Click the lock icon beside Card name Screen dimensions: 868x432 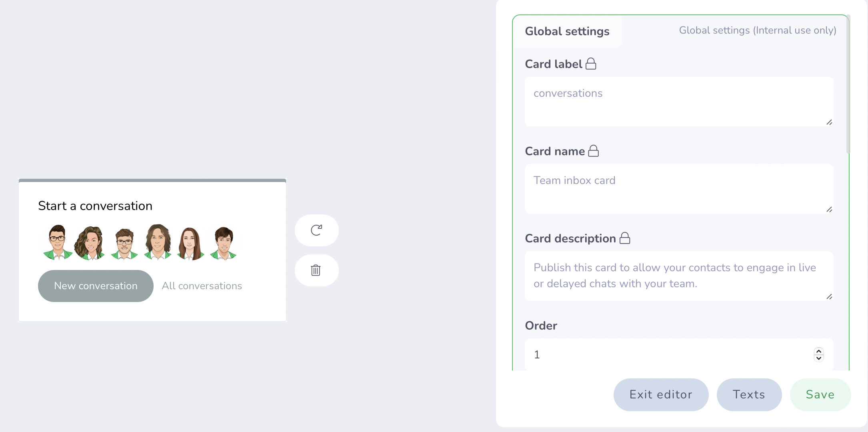[x=594, y=151]
